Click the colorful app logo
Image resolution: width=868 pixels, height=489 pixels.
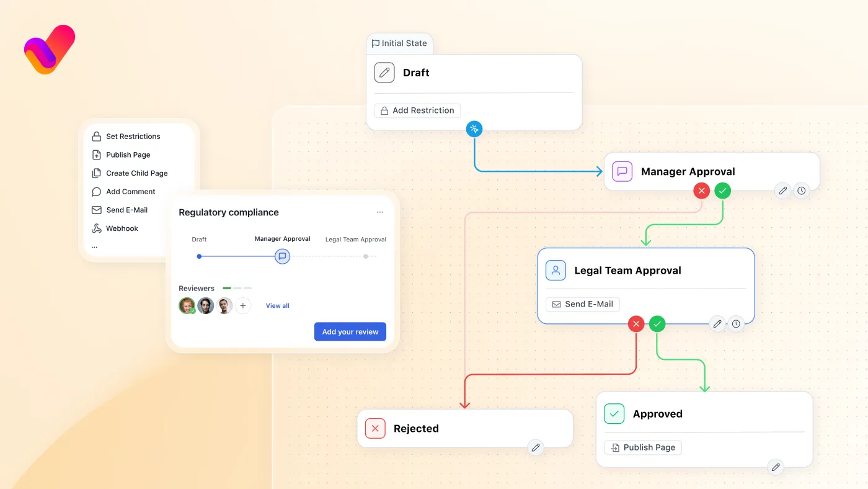49,50
